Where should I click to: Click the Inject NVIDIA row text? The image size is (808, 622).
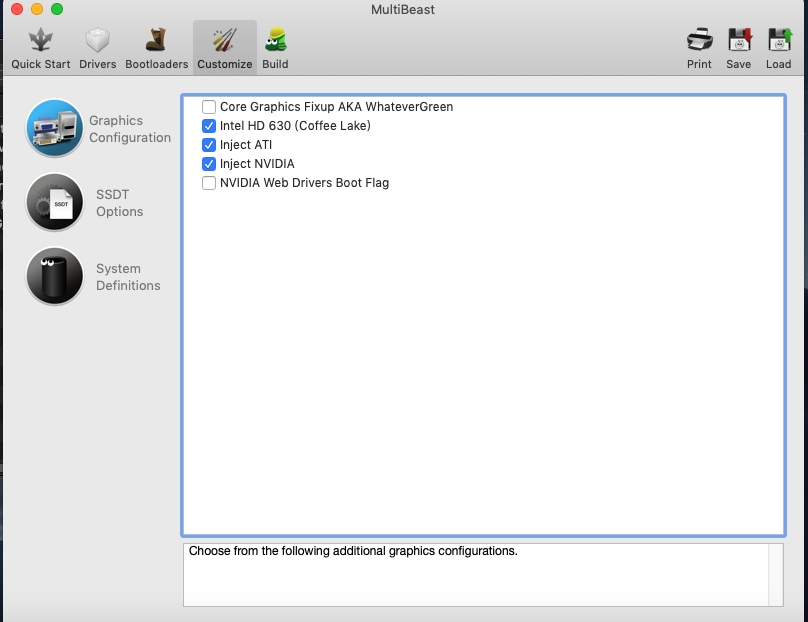[x=257, y=164]
